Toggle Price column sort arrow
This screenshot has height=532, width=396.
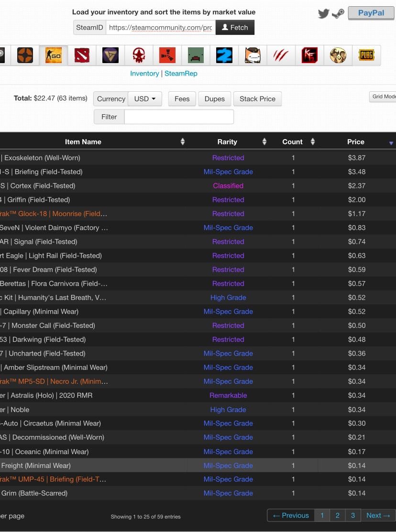click(x=391, y=143)
